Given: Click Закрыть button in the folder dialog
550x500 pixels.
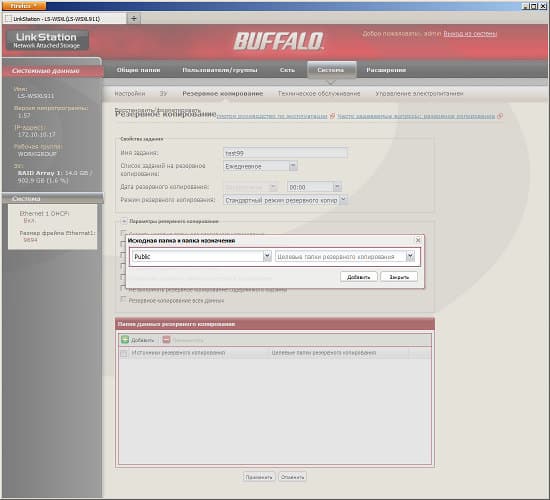Looking at the screenshot, I should point(399,277).
